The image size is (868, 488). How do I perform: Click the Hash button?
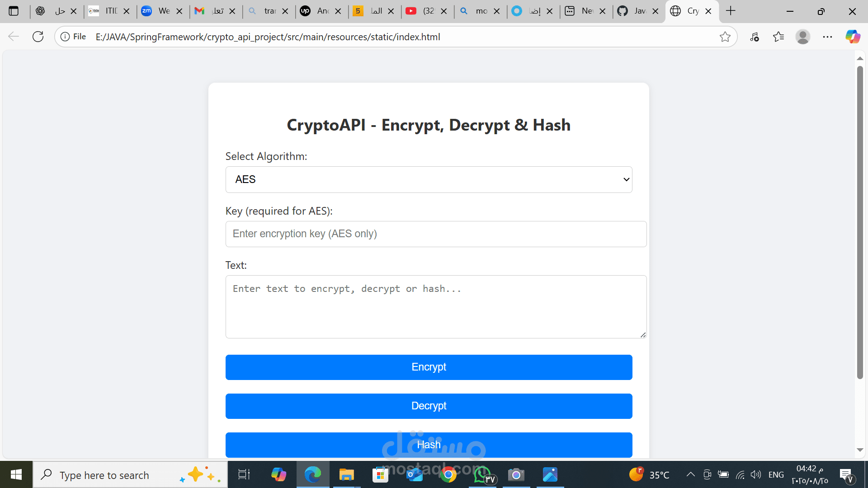pyautogui.click(x=429, y=445)
